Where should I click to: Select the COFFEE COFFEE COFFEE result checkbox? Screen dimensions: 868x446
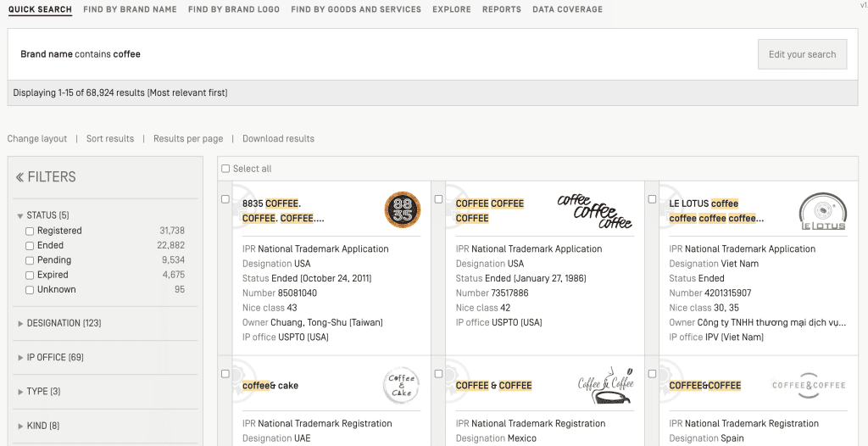(x=438, y=199)
